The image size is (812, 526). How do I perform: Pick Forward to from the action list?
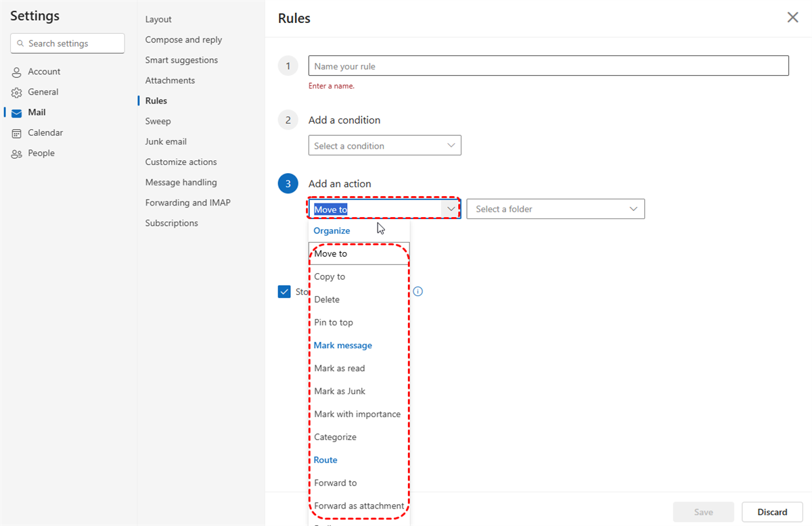336,483
